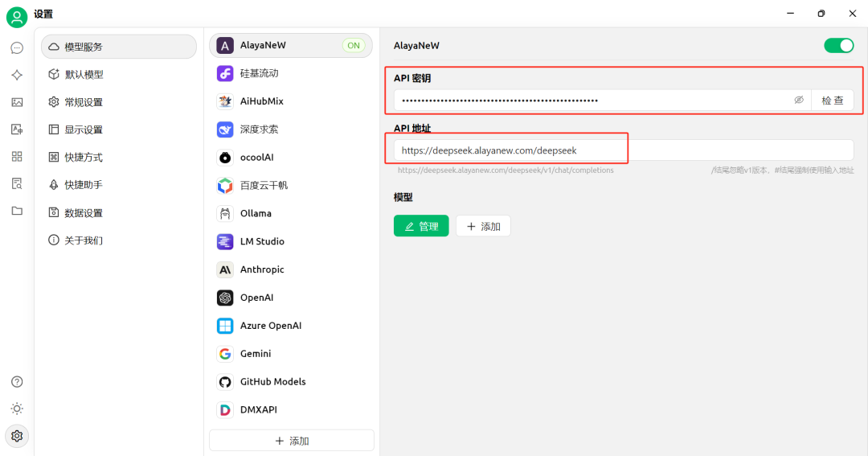Click 添加 button below provider list

pyautogui.click(x=292, y=441)
